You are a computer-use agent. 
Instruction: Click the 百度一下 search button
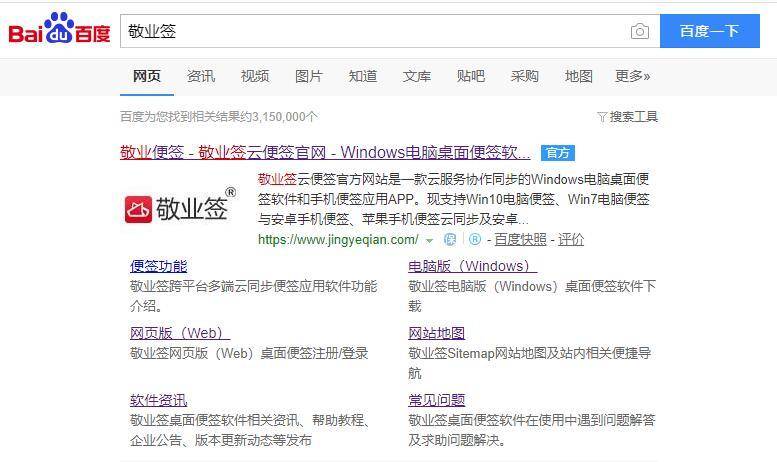click(710, 31)
